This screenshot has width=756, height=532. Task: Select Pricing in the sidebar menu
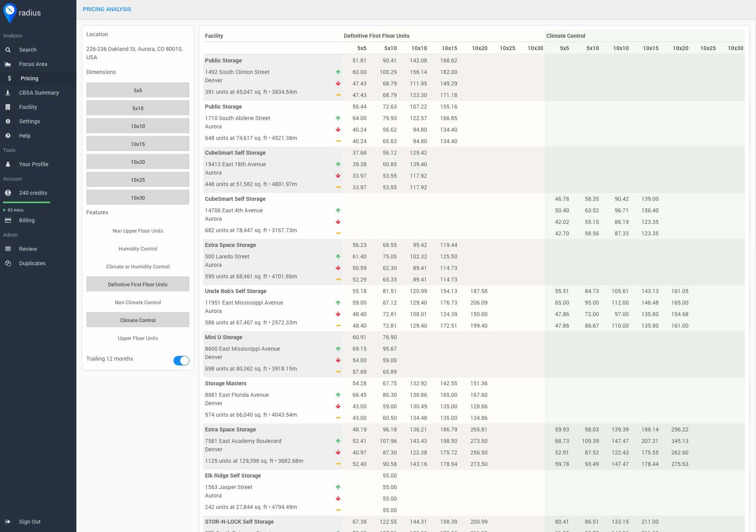pos(29,78)
